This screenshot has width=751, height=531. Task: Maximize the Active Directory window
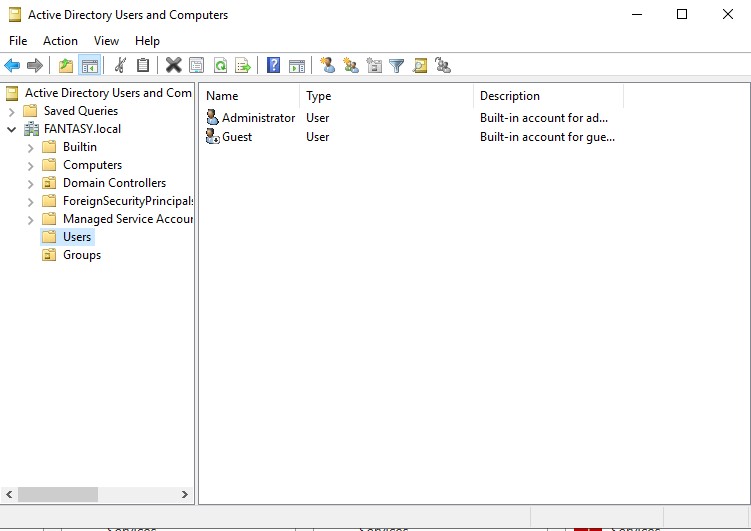click(682, 14)
